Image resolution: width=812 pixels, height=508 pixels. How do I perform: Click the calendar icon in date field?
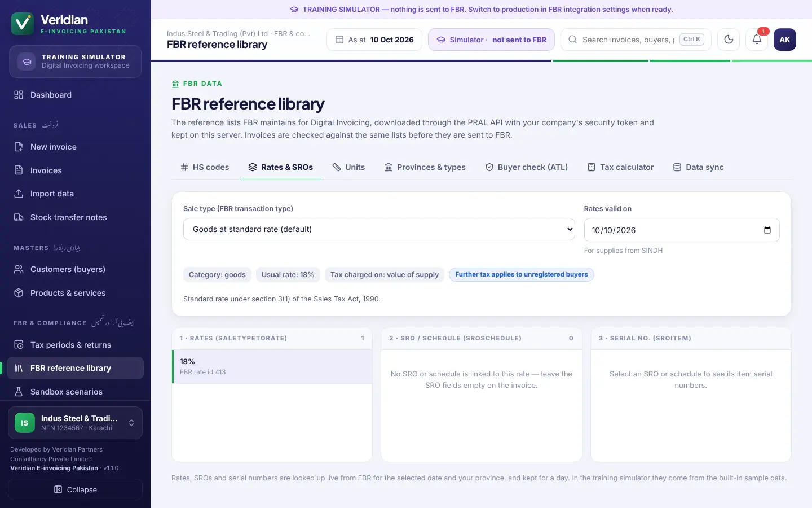[x=767, y=230]
